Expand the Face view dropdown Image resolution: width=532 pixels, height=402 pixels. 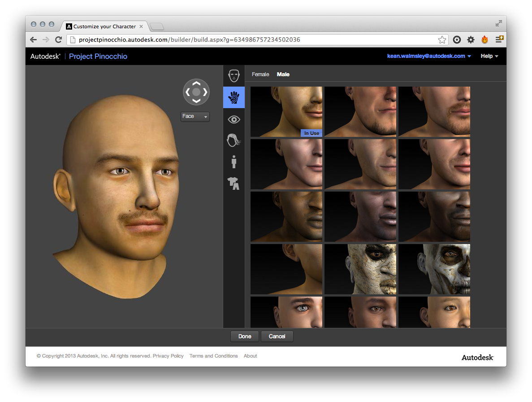195,117
